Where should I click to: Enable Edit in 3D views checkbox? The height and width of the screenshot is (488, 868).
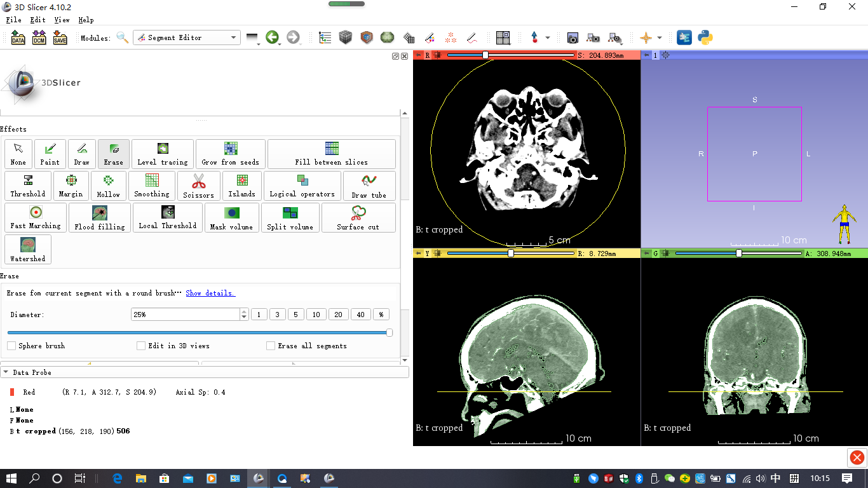click(141, 346)
